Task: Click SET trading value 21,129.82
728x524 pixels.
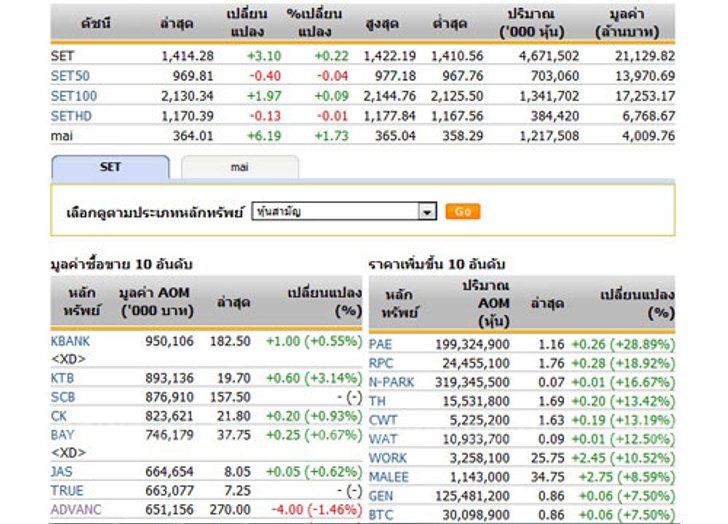Action: (645, 56)
